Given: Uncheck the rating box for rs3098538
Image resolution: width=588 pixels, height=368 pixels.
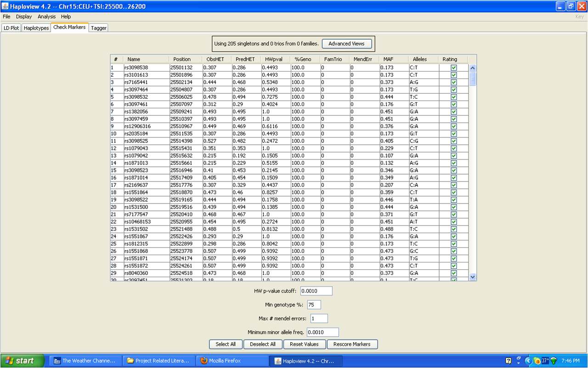Looking at the screenshot, I should click(454, 68).
